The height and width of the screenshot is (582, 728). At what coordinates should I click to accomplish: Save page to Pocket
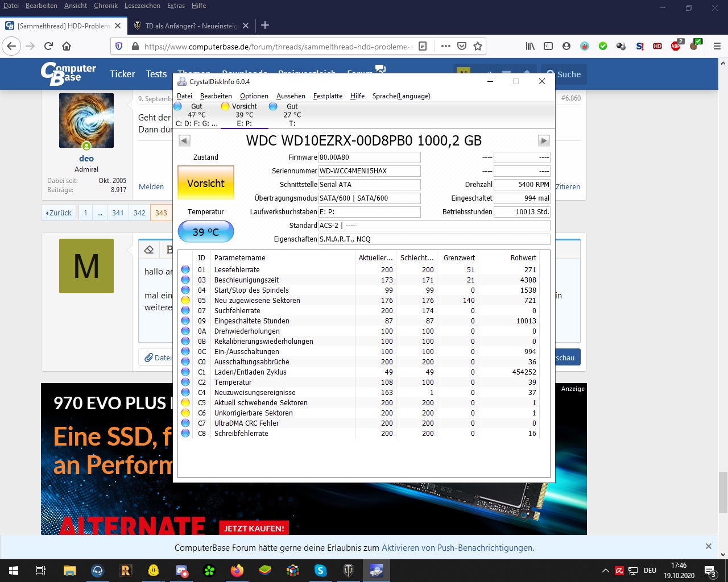pos(462,47)
